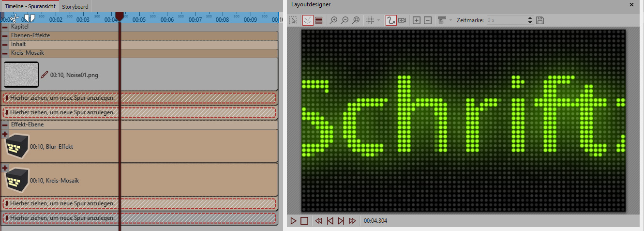Click the dark red playhead marker on ruler
This screenshot has width=644, height=231.
coord(119,16)
